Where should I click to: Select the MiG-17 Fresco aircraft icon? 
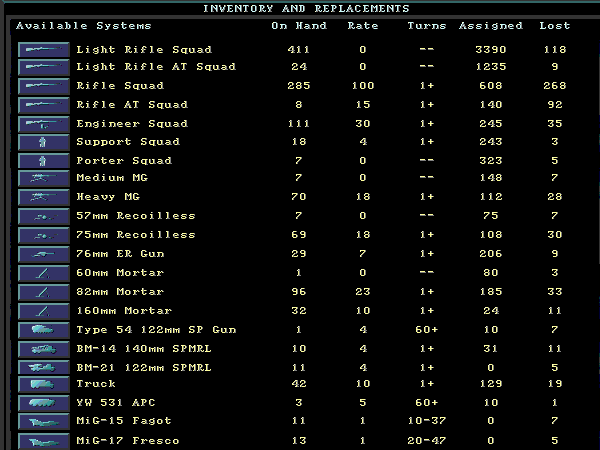click(x=44, y=441)
